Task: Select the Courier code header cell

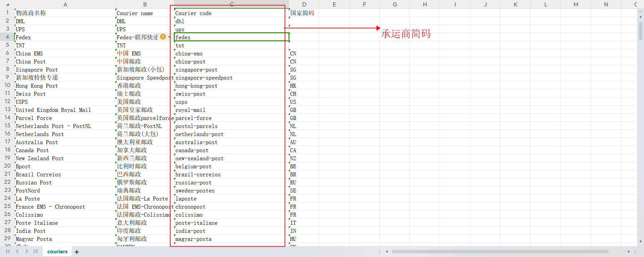Action: [231, 13]
